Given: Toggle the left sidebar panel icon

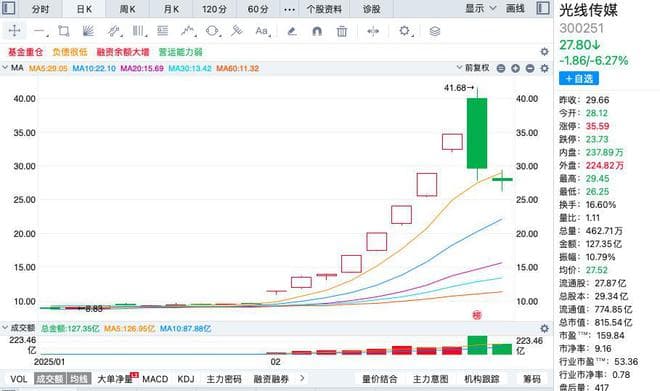Looking at the screenshot, I should point(9,8).
